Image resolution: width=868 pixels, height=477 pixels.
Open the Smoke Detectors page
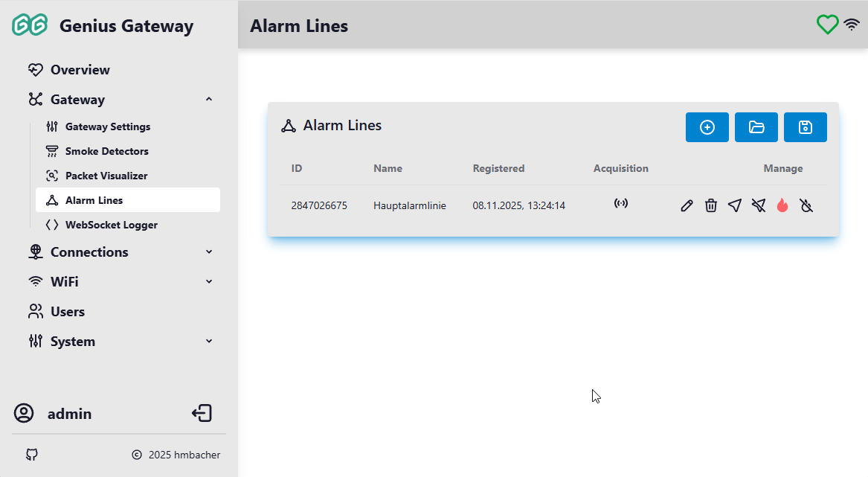106,151
